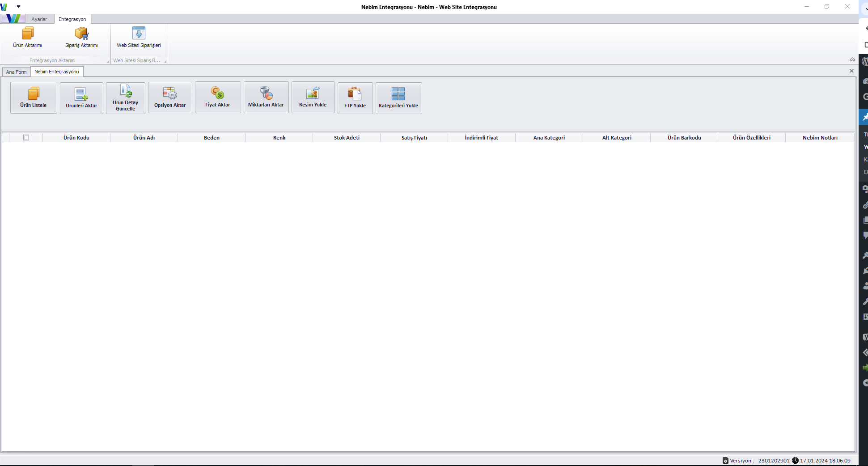
Task: Switch to the Ana Form tab
Action: coord(17,72)
